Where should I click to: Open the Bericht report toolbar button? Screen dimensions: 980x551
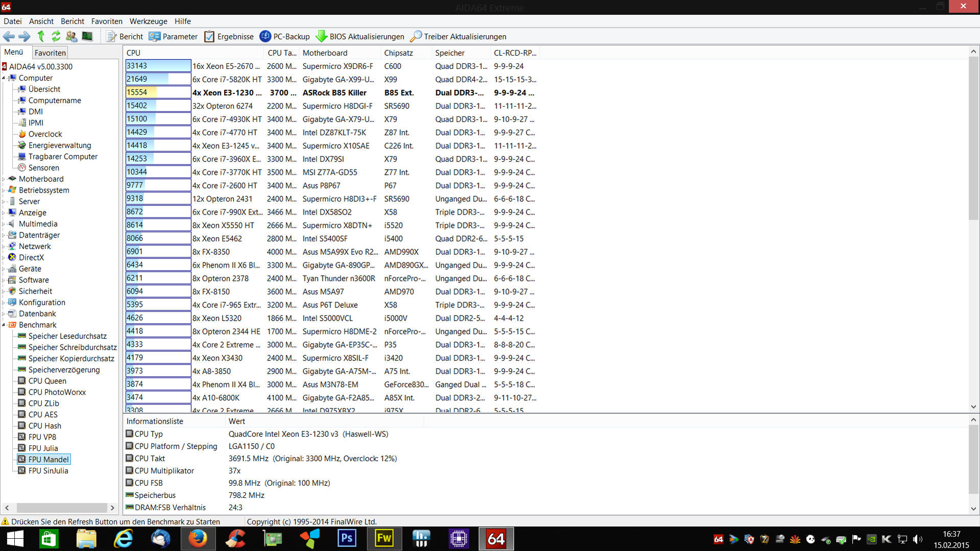(x=125, y=36)
